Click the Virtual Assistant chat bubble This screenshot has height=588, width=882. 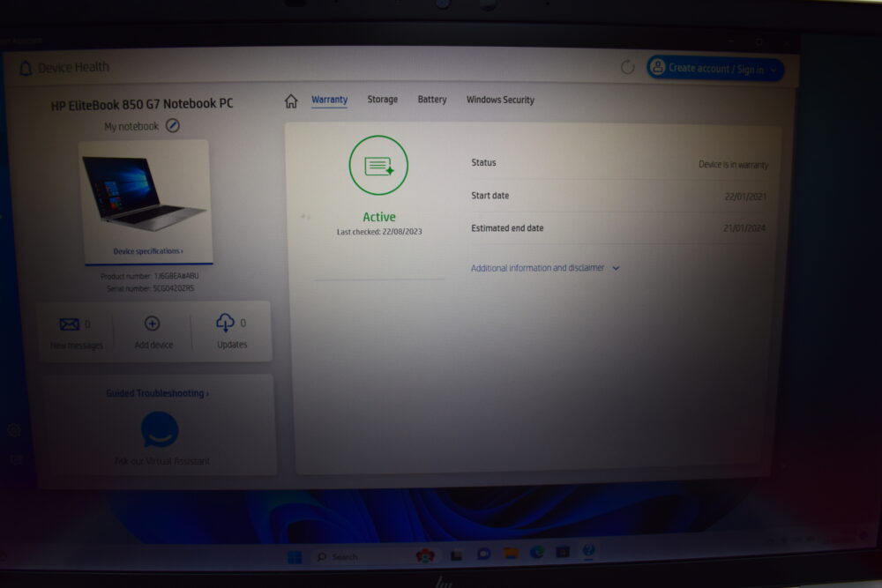pos(160,429)
